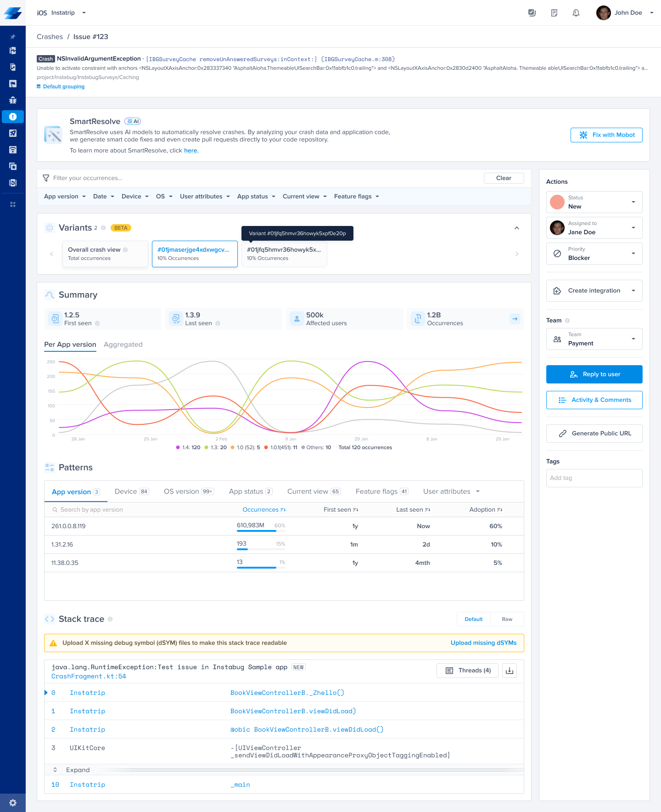Open the OS filter dropdown
661x812 pixels.
pos(164,197)
